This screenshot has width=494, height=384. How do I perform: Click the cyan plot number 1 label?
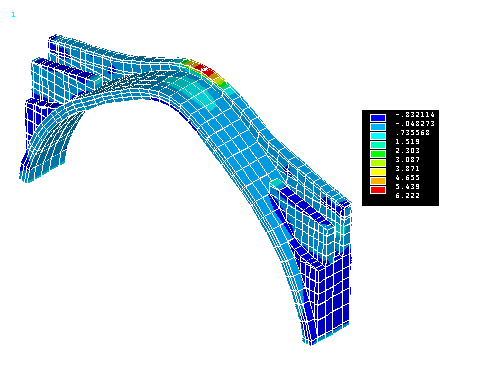point(13,15)
